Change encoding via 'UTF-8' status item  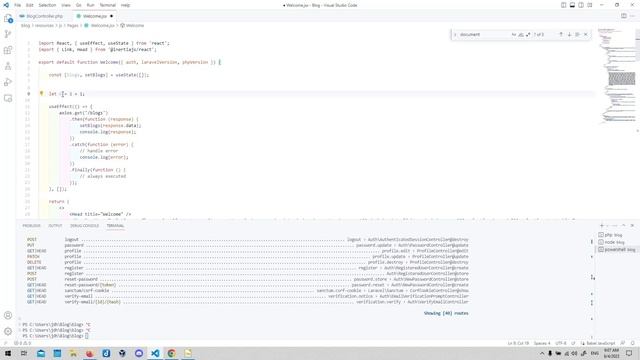(561, 343)
